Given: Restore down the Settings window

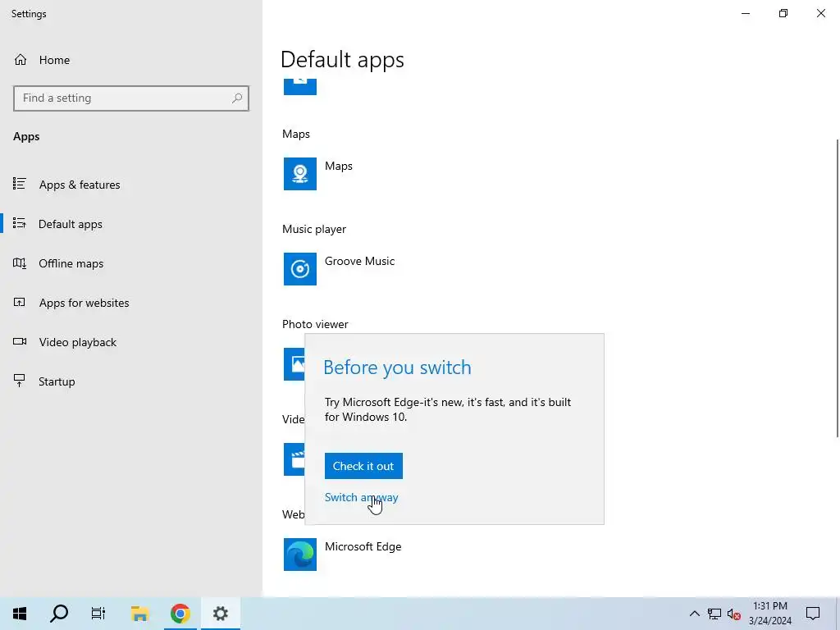Looking at the screenshot, I should pyautogui.click(x=783, y=13).
